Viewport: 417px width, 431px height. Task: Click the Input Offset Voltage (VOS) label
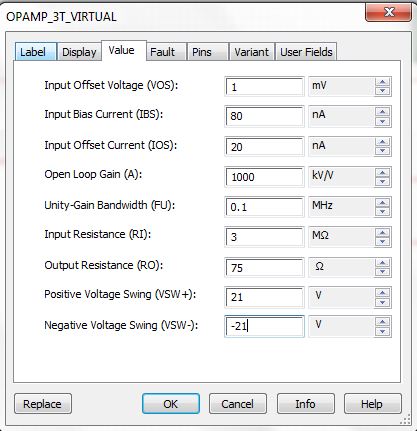[x=111, y=85]
